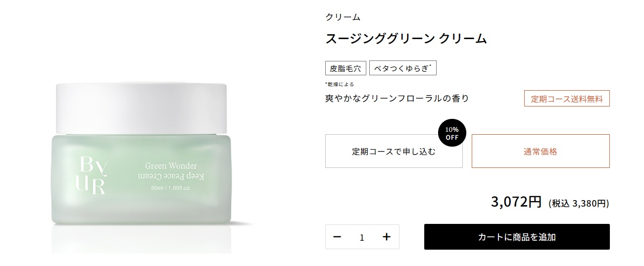
Task: Click the 3,072円 price
Action: (x=516, y=202)
